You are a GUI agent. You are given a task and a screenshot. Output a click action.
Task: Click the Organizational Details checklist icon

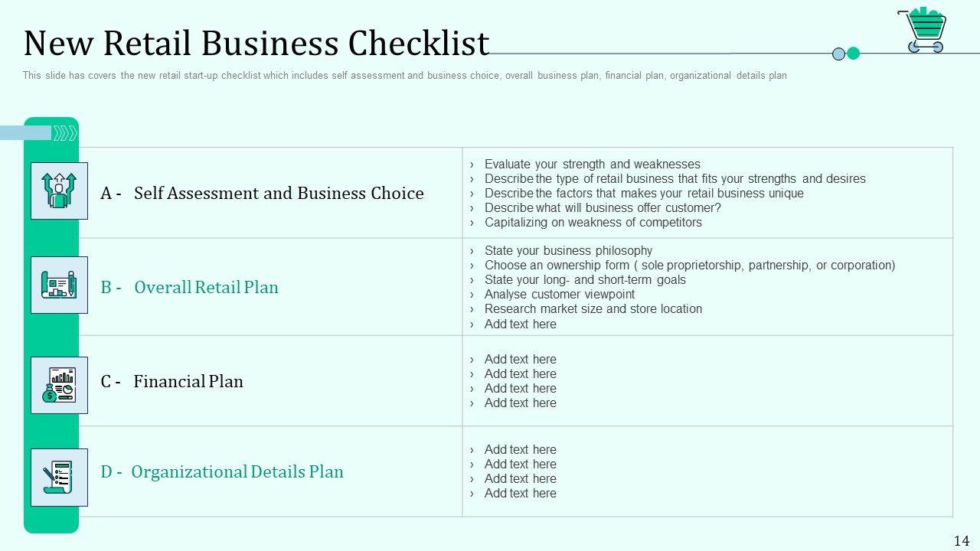59,477
